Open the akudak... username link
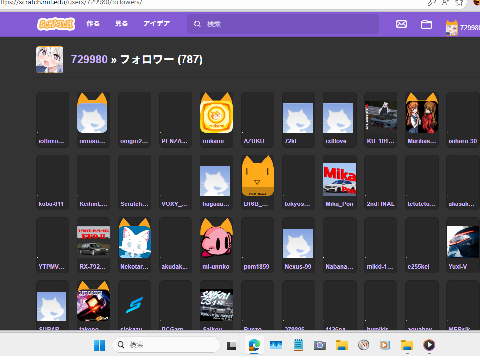The image size is (480, 360). (x=175, y=266)
